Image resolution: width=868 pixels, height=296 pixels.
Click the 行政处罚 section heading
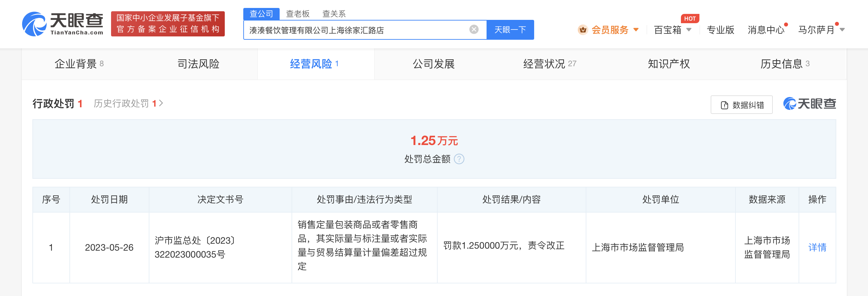click(53, 103)
